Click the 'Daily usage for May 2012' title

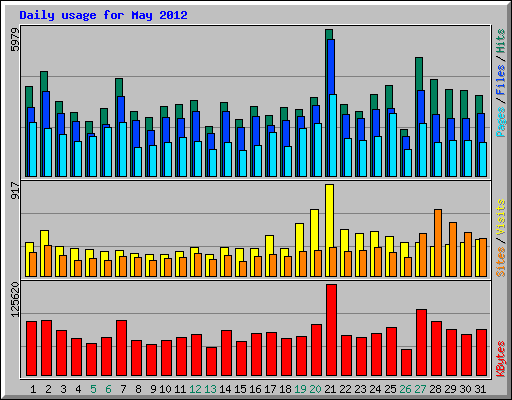[103, 15]
